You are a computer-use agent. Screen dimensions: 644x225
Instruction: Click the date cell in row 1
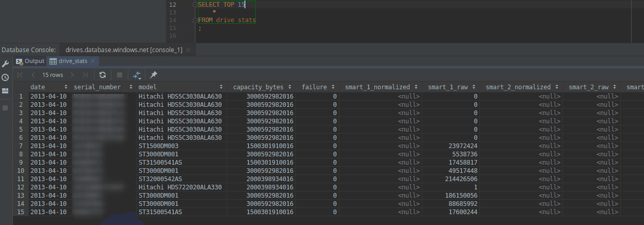pyautogui.click(x=48, y=97)
